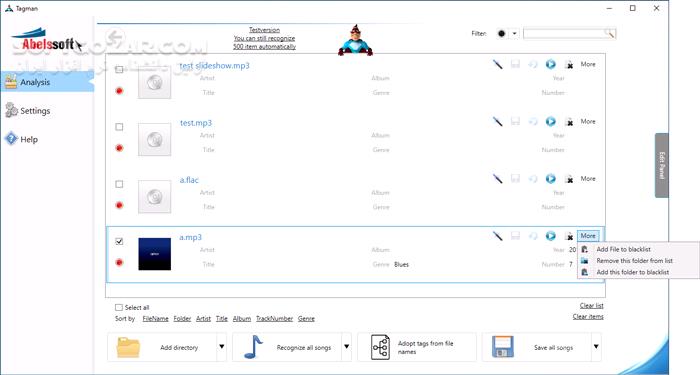Image resolution: width=700 pixels, height=375 pixels.
Task: Click the save icon for test.mp3
Action: pyautogui.click(x=515, y=121)
